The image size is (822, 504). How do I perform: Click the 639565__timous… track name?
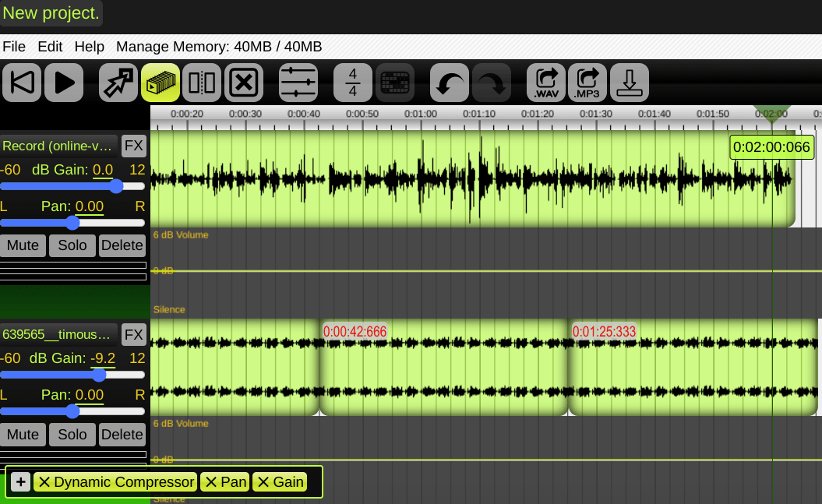(58, 334)
